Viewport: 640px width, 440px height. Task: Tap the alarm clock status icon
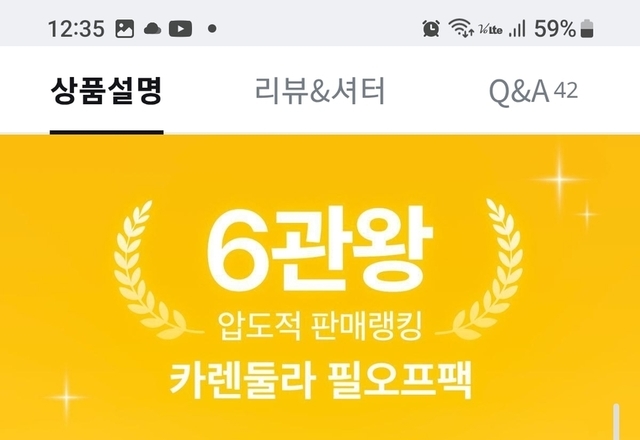pyautogui.click(x=431, y=29)
